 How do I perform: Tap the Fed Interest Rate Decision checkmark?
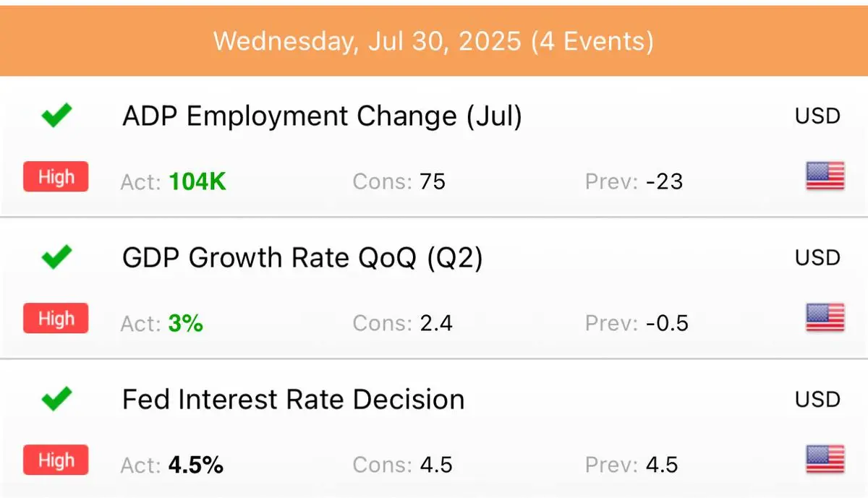[56, 399]
